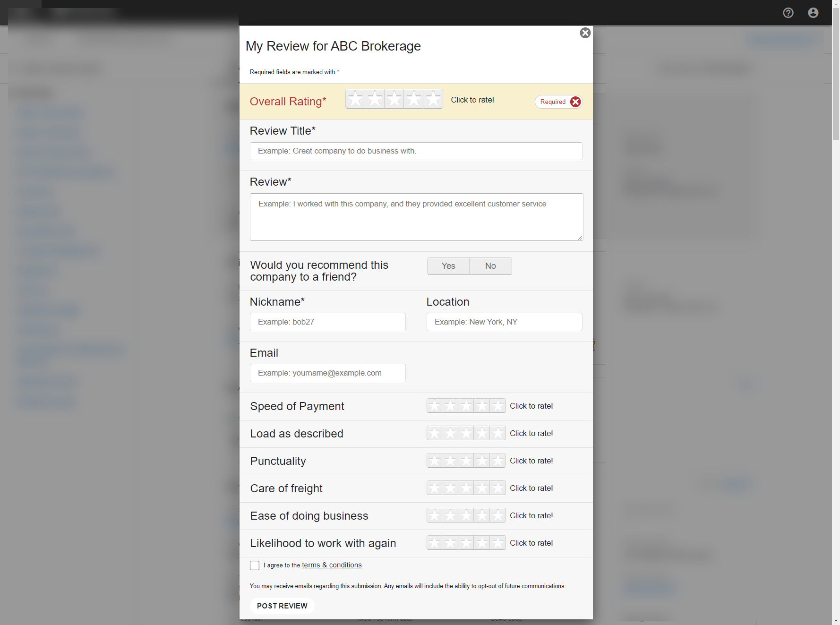Select No for recommending the company
This screenshot has width=840, height=625.
(490, 266)
